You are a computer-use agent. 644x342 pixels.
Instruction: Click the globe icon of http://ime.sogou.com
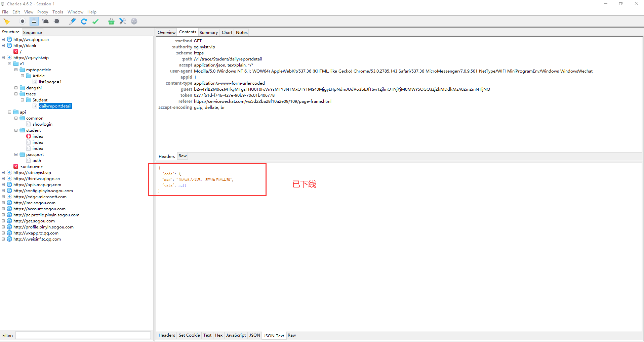[9, 203]
